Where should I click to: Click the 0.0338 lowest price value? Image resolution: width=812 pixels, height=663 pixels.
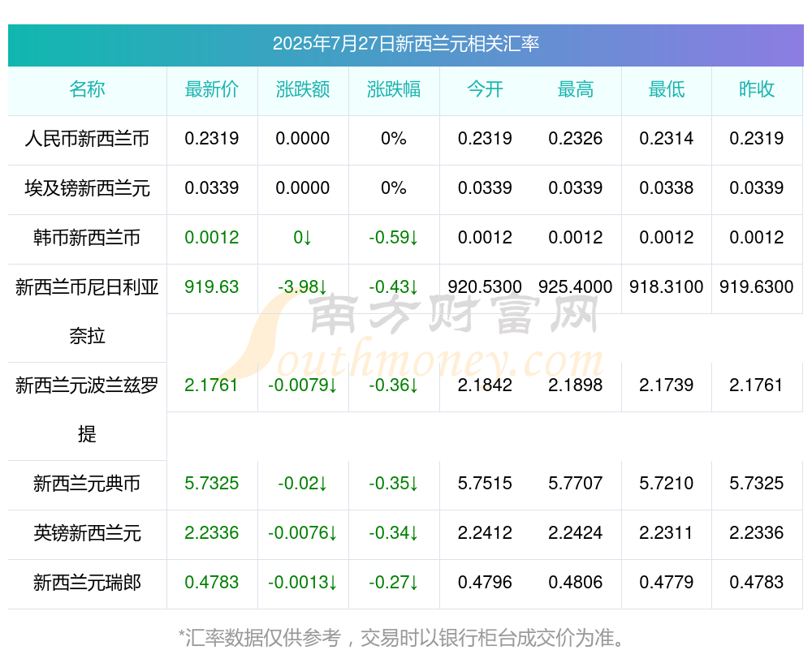click(x=667, y=187)
